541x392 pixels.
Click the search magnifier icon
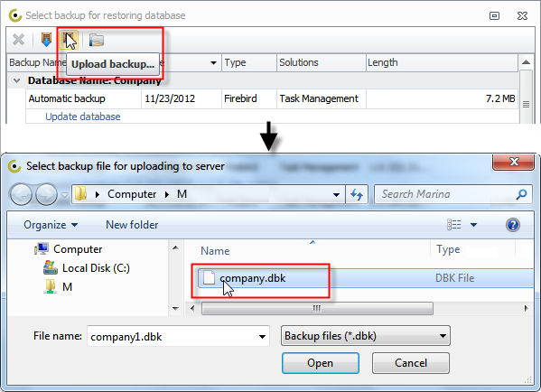pyautogui.click(x=521, y=194)
